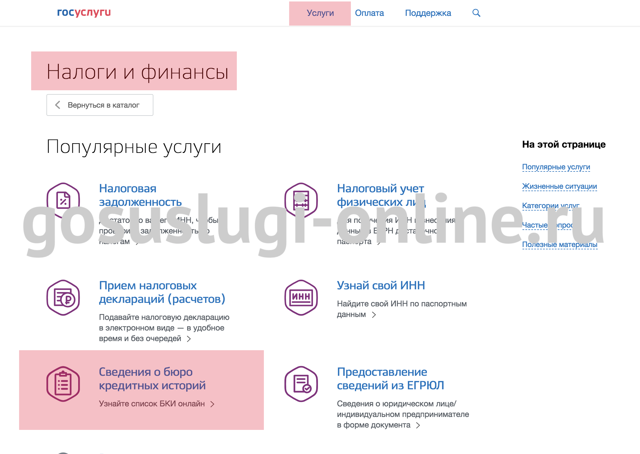The width and height of the screenshot is (640, 454).
Task: Open Прием налоговых деклараций (расчетов) link
Action: pyautogui.click(x=162, y=292)
